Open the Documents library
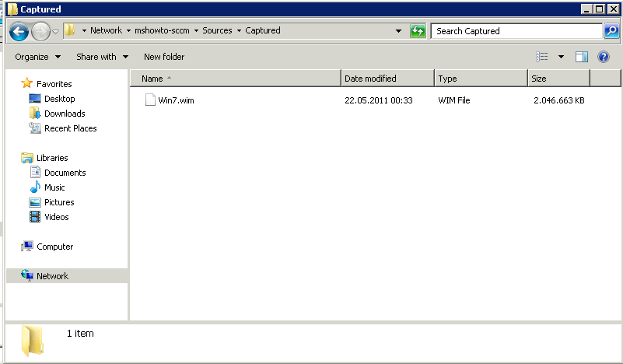 (65, 173)
